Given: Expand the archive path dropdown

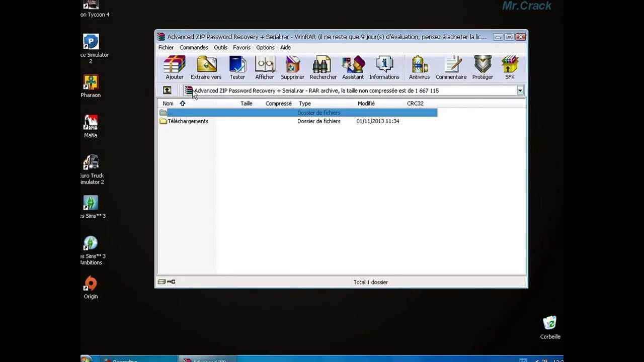Looking at the screenshot, I should (x=520, y=90).
